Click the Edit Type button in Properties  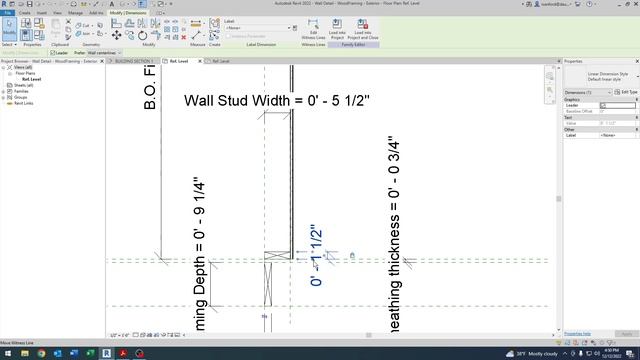click(626, 92)
